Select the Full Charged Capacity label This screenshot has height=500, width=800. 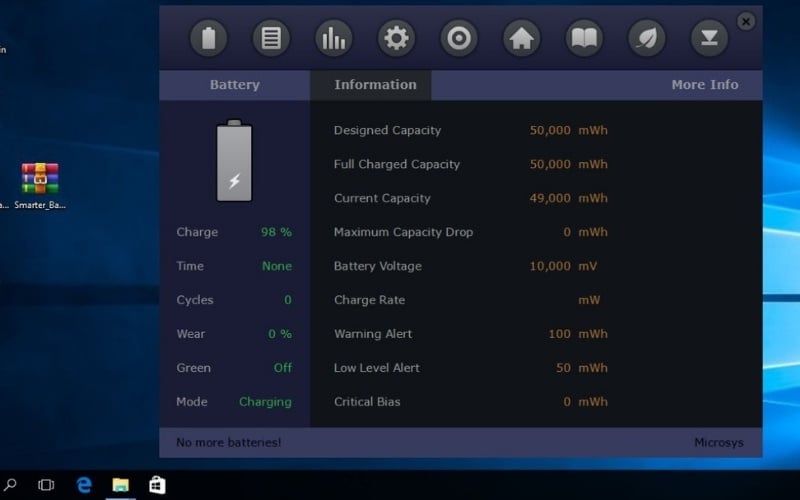396,164
